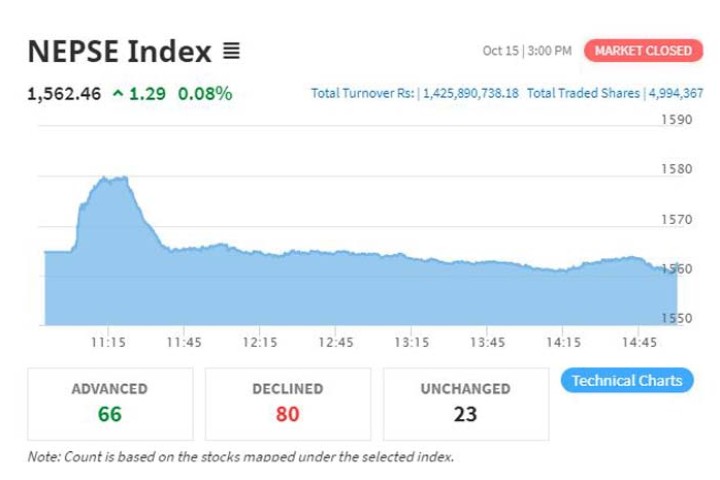Click the Technical Charts button
720x480 pixels.
click(x=626, y=381)
